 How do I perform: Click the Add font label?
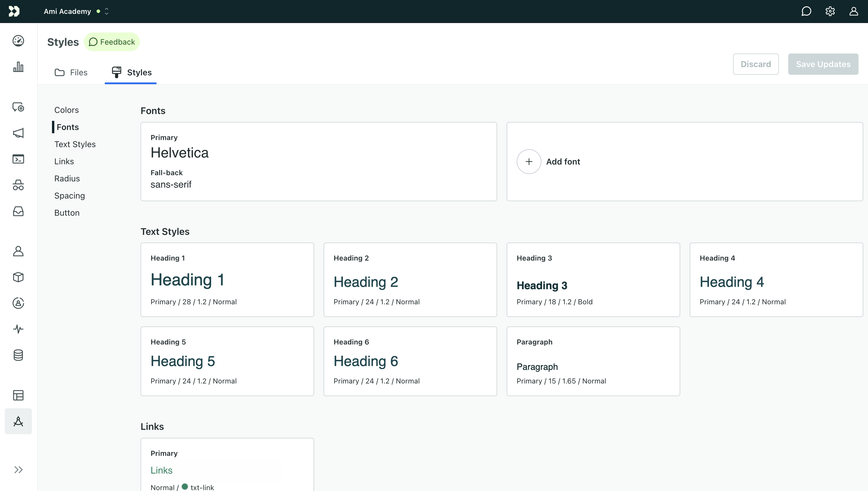tap(563, 162)
